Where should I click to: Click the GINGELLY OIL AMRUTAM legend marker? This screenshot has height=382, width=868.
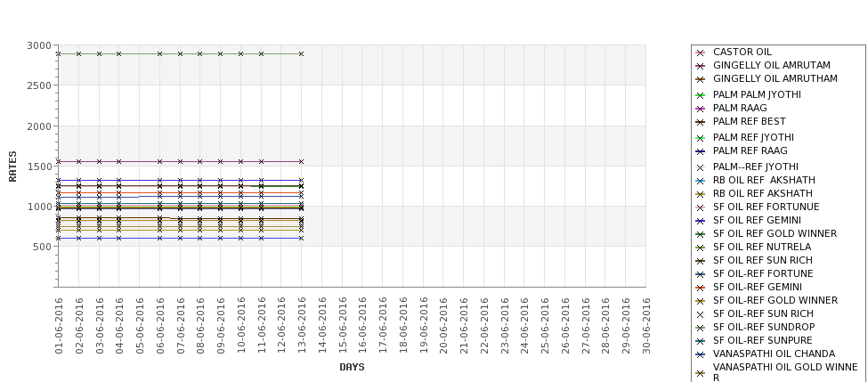click(700, 66)
